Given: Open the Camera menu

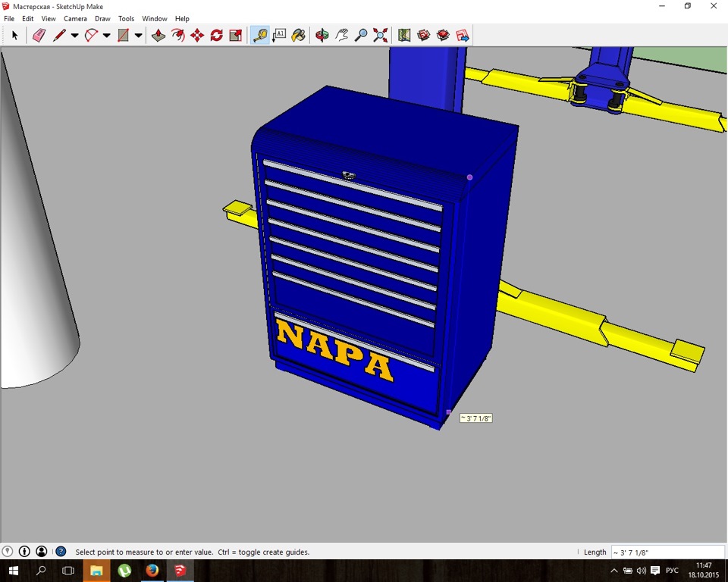Looking at the screenshot, I should 75,18.
